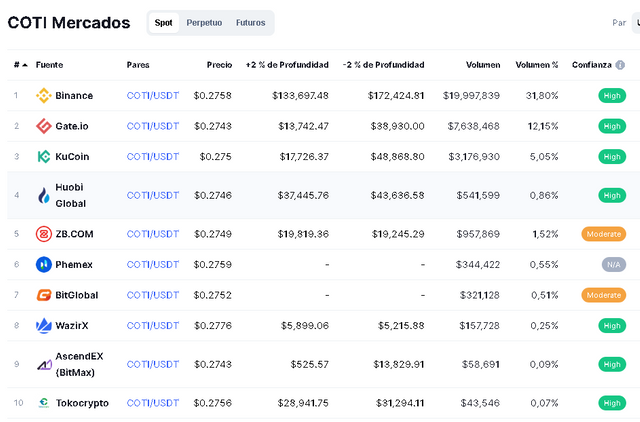Click the BitGlobal exchange logo
The width and height of the screenshot is (640, 422).
coord(44,295)
